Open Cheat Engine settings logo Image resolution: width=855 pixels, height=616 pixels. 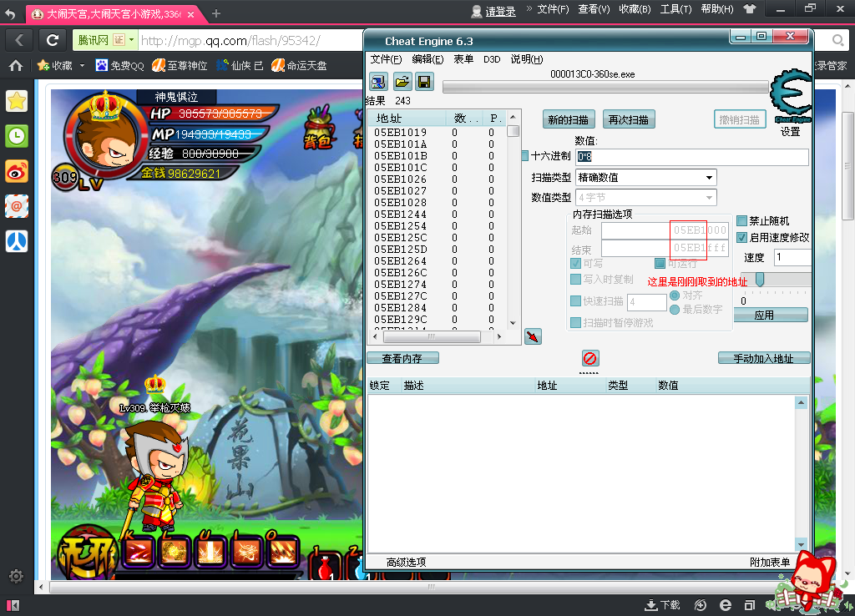click(x=790, y=96)
